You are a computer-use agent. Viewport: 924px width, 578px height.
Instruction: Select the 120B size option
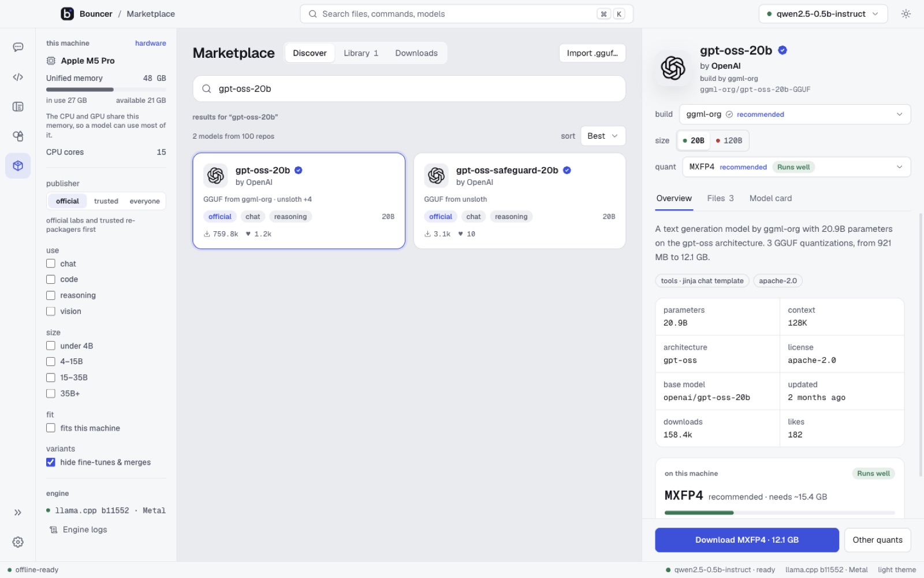(729, 140)
